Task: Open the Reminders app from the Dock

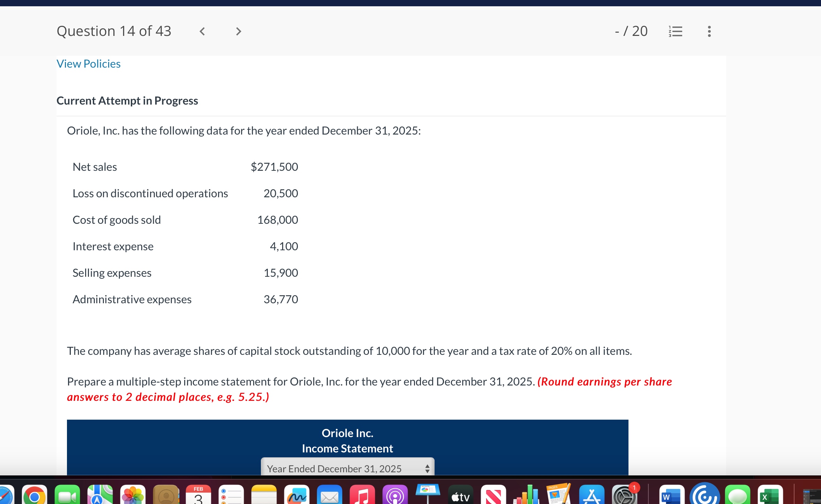Action: (231, 495)
